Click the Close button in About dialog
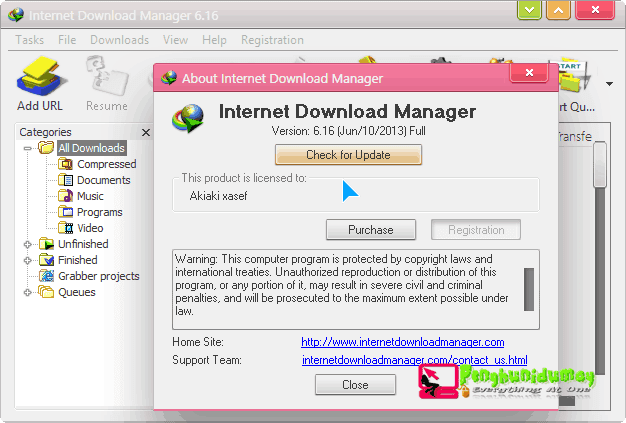 tap(355, 384)
